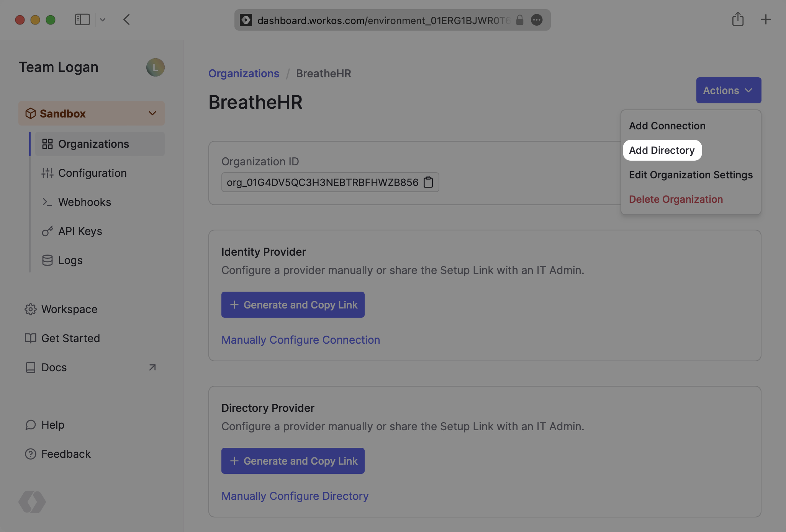Click the WorkOS logo at bottom left
Viewport: 786px width, 532px height.
32,502
